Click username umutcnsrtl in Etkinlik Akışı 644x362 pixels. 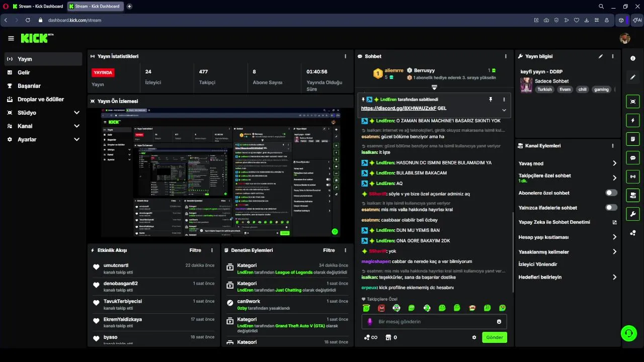116,265
